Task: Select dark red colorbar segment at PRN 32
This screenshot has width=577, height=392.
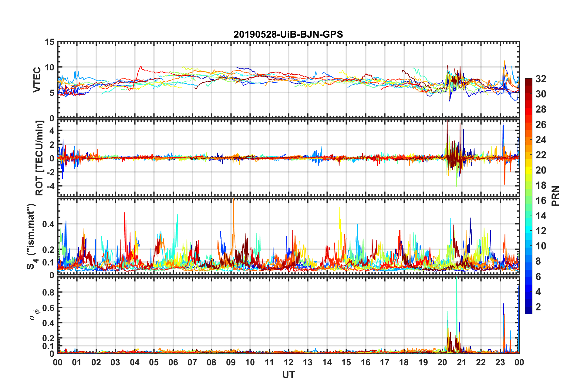Action: [x=529, y=82]
